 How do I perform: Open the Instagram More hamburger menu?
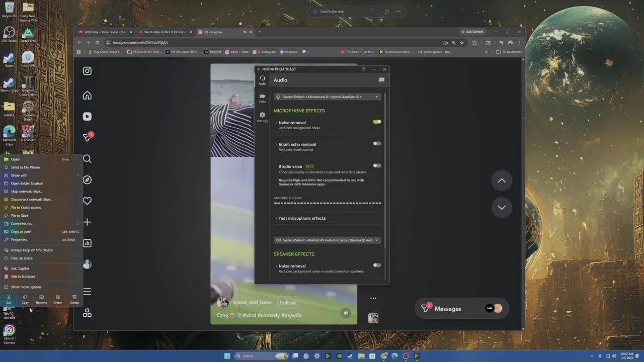point(87,292)
